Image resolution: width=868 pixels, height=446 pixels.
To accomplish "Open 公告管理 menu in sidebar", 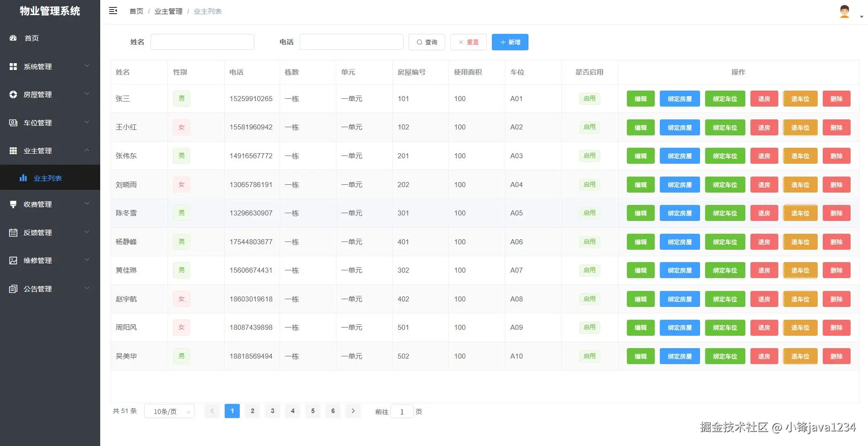I will tap(50, 289).
